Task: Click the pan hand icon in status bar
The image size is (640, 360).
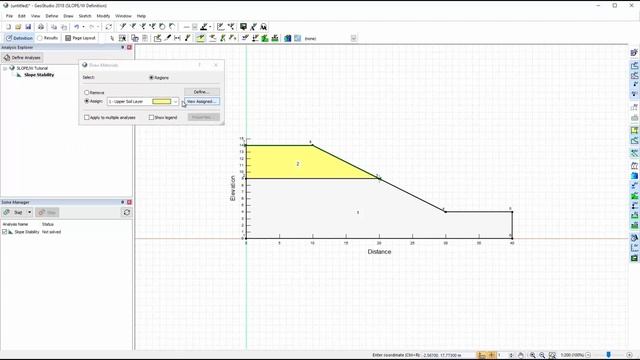Action: click(x=521, y=355)
